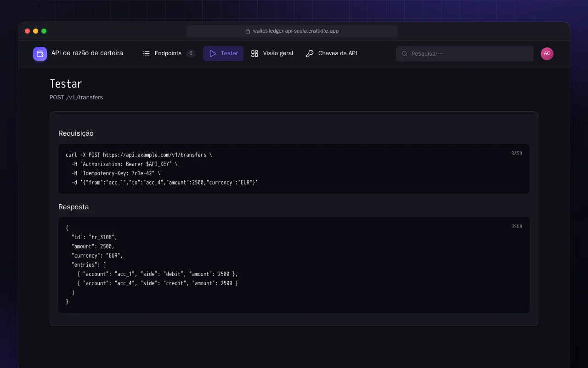Click the Chaves de API key icon

310,53
